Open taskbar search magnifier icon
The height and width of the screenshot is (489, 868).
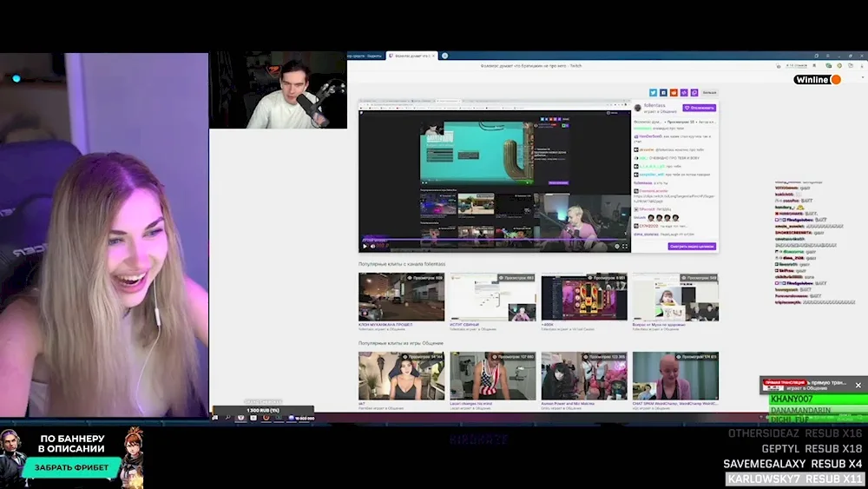227,418
